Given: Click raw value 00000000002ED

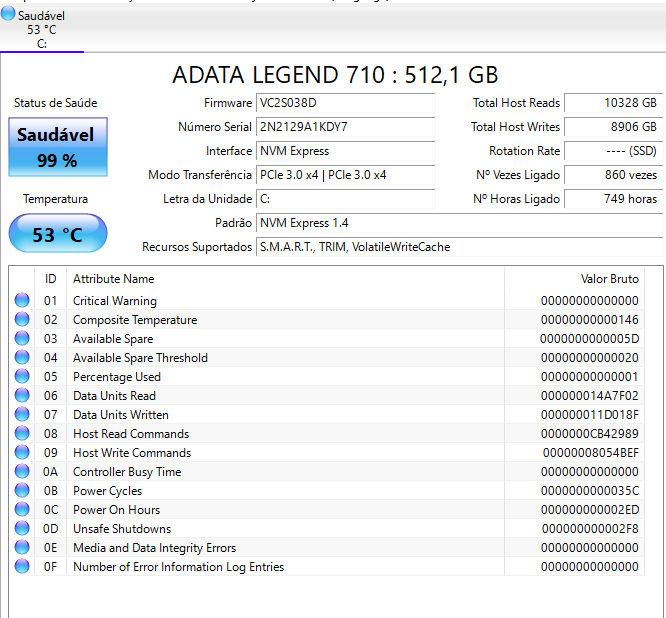Looking at the screenshot, I should coord(590,510).
